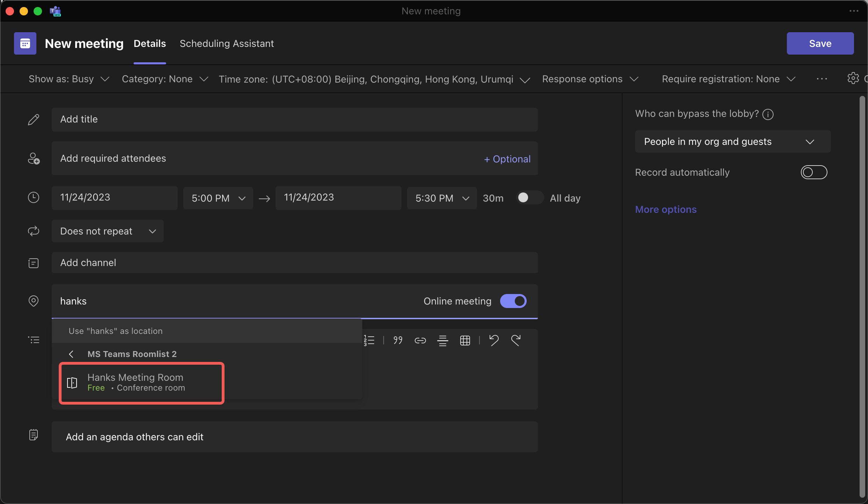
Task: Click the end date field after arrow
Action: tap(339, 198)
